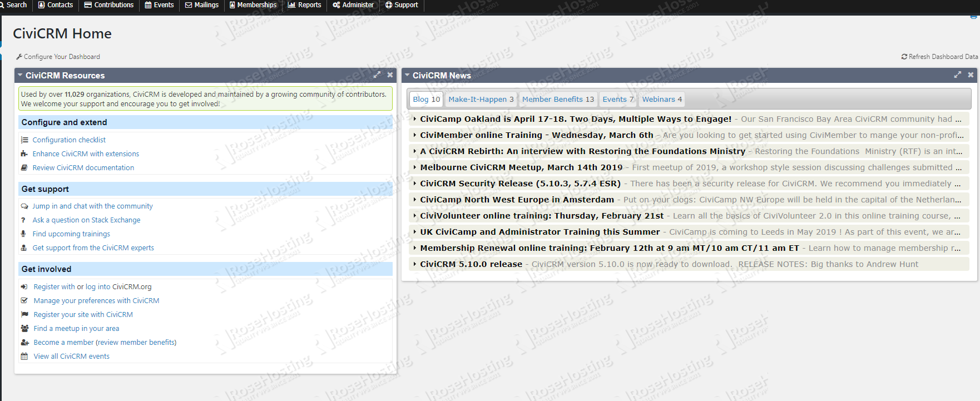
Task: Open the Memberships menu
Action: tap(253, 5)
